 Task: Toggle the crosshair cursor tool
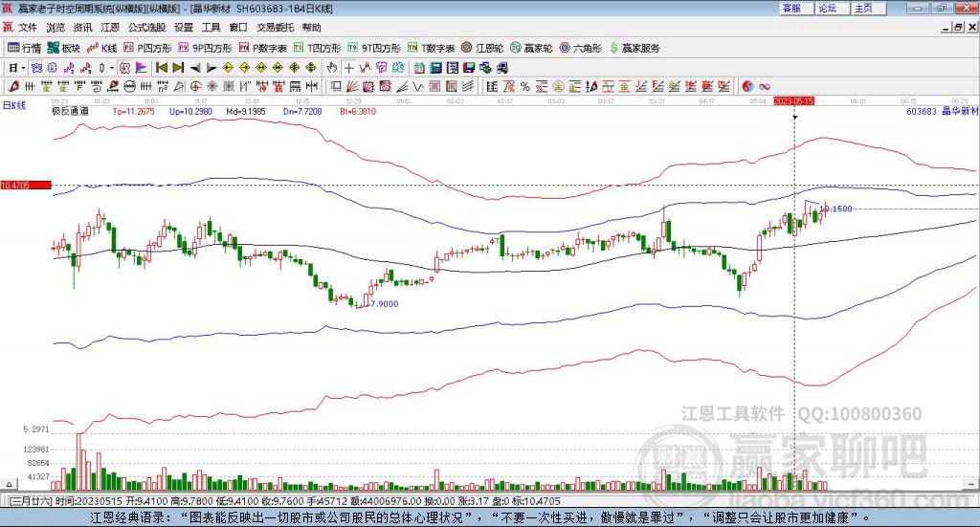pyautogui.click(x=348, y=68)
